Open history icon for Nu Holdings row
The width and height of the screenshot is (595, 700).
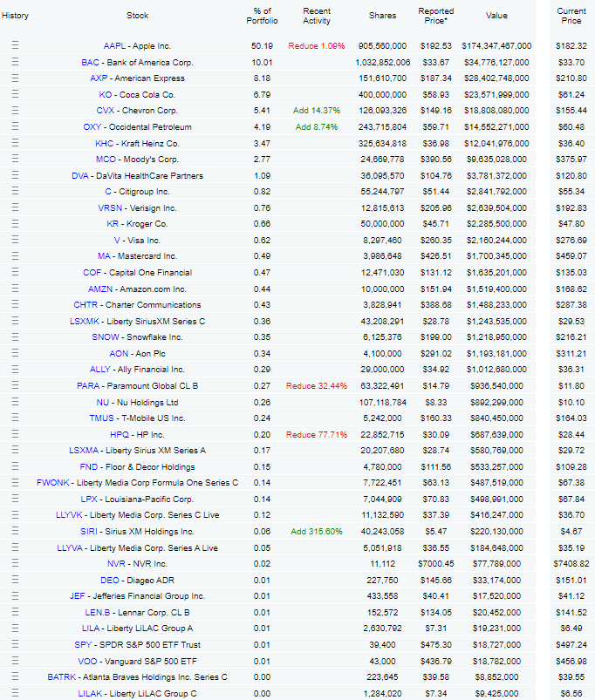click(x=15, y=402)
